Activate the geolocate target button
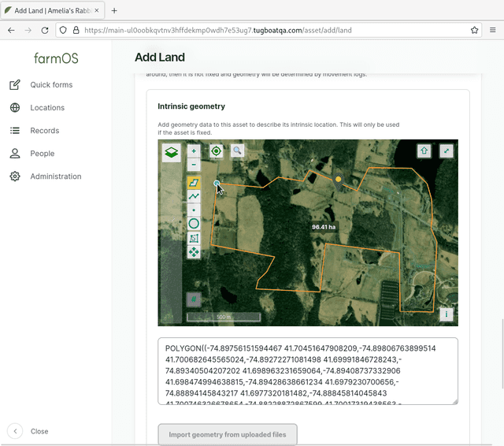 pos(216,151)
